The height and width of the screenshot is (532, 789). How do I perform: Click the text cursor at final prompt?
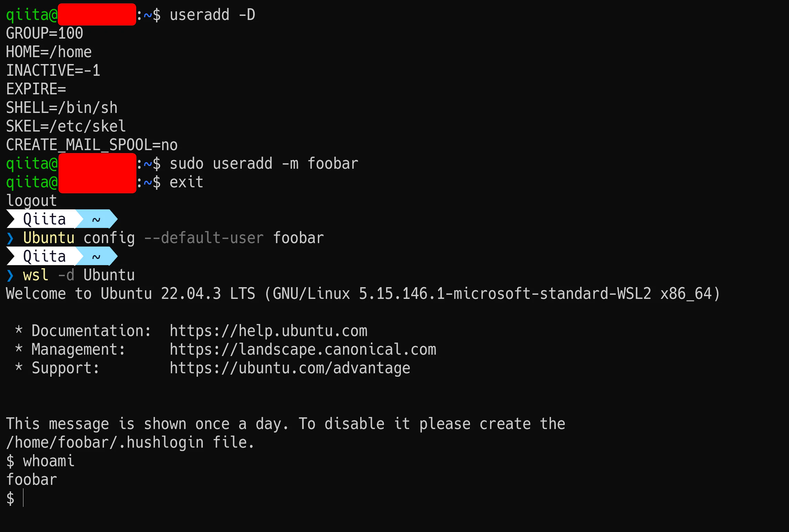[x=23, y=498]
